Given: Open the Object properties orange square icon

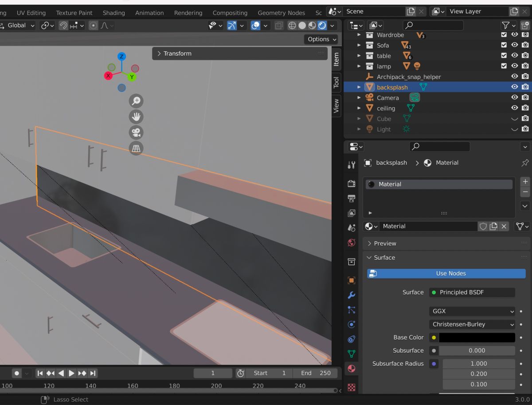Looking at the screenshot, I should [x=352, y=280].
